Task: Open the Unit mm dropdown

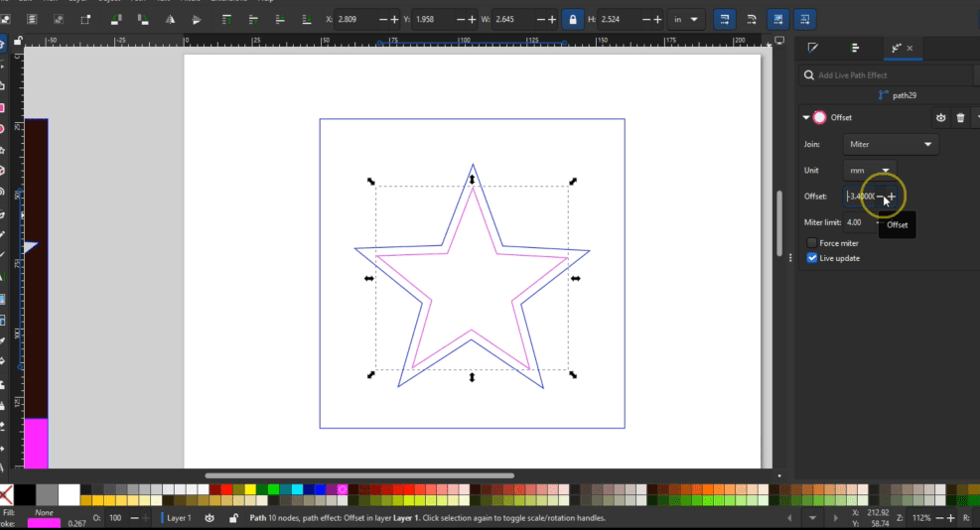Action: [x=869, y=171]
